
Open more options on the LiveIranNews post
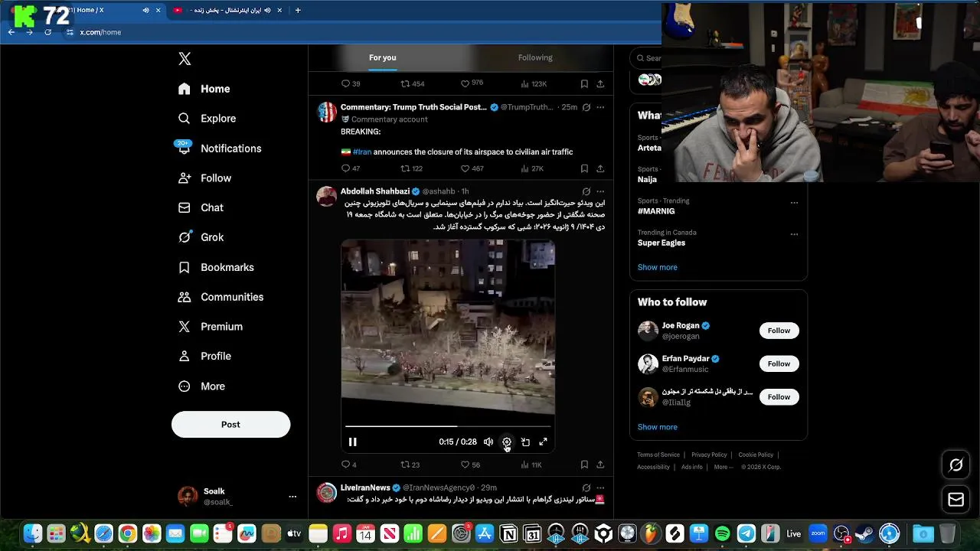coord(600,487)
